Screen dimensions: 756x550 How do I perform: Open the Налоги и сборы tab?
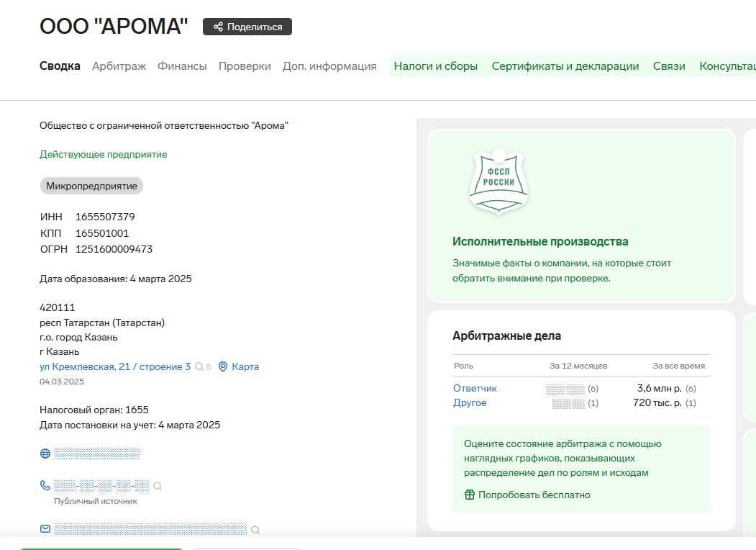click(435, 66)
